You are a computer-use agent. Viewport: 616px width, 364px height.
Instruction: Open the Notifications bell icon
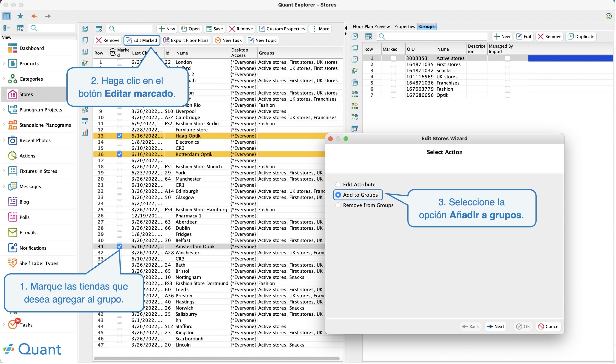[x=13, y=248]
